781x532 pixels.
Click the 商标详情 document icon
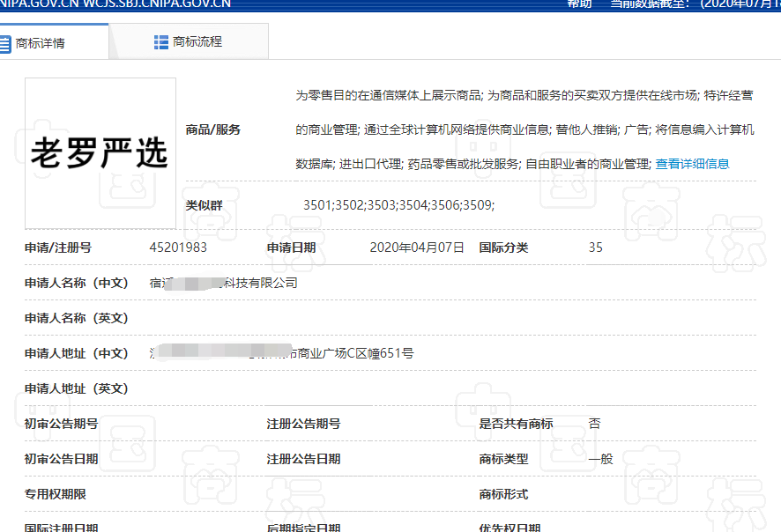4,44
